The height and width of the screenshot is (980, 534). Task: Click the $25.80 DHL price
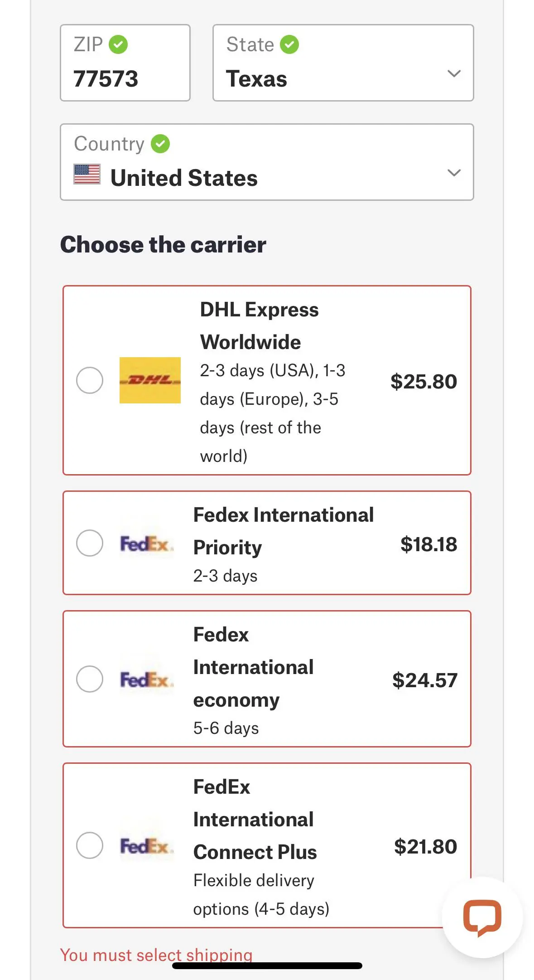click(x=423, y=381)
